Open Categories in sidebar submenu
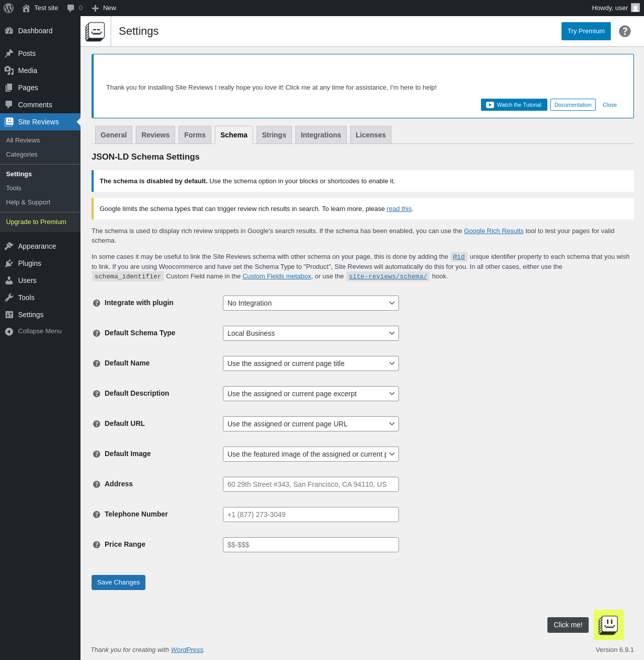This screenshot has height=660, width=644. pos(40,155)
